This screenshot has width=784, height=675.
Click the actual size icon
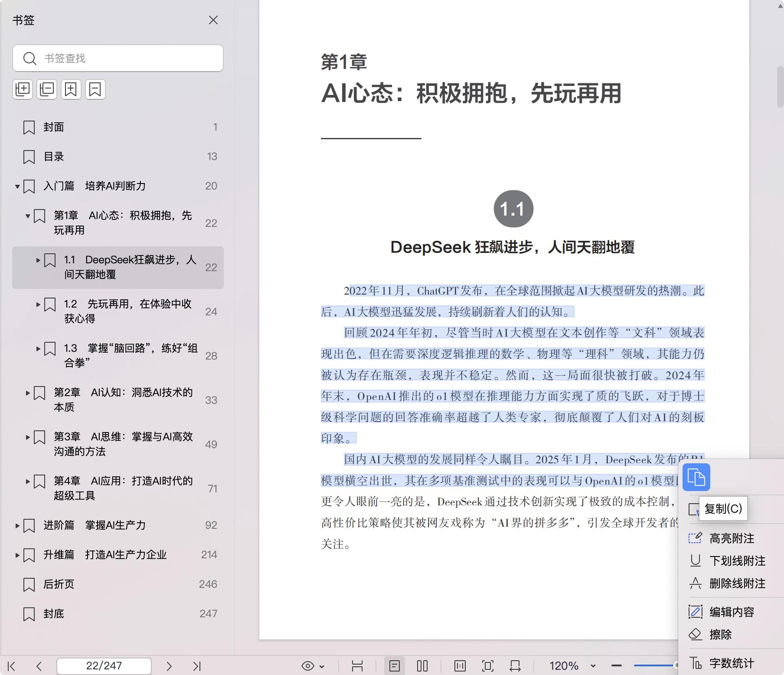pos(460,666)
